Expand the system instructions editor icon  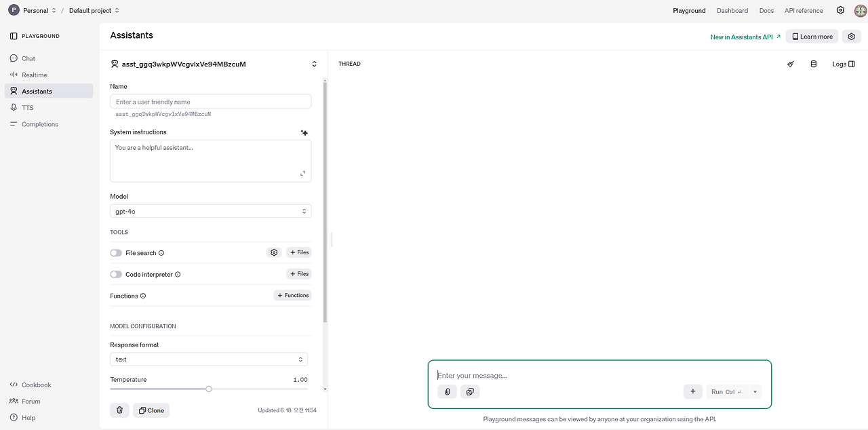[302, 174]
